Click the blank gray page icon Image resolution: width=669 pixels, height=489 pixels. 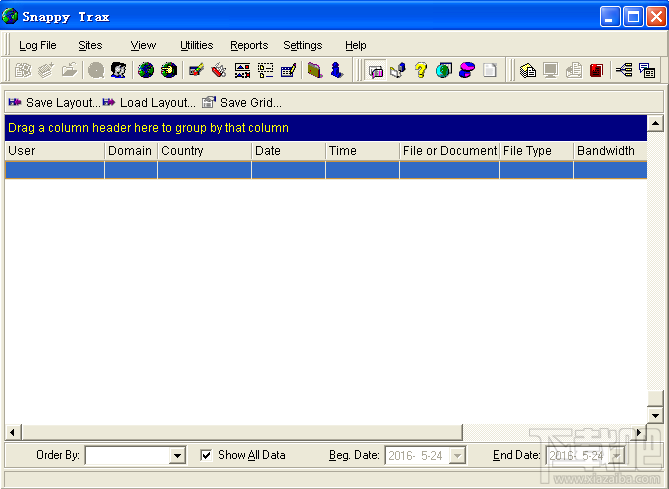(490, 70)
